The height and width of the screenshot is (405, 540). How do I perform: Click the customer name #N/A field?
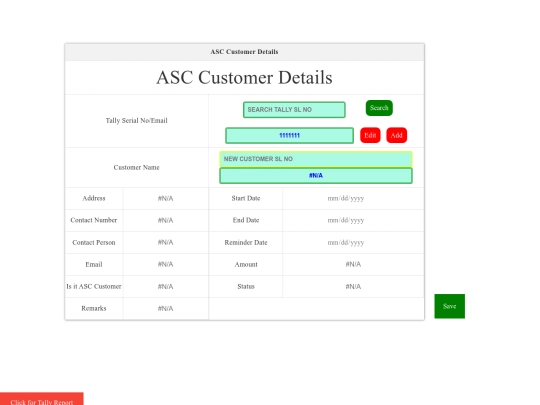pyautogui.click(x=316, y=176)
